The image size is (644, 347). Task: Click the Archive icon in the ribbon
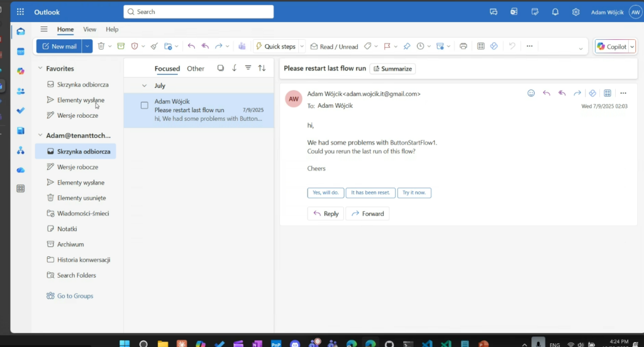click(x=121, y=46)
